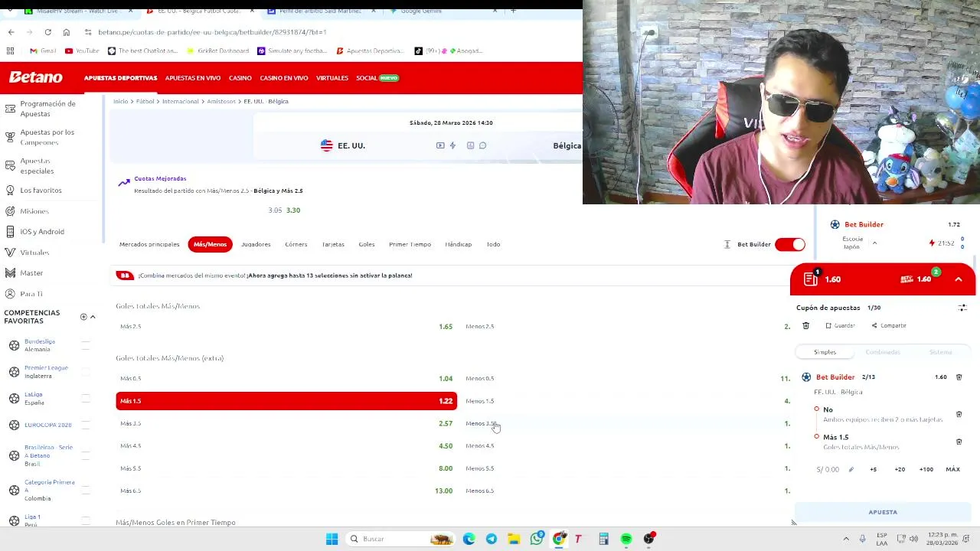Image resolution: width=980 pixels, height=551 pixels.
Task: Click the Apuestas por los Campeones trophy icon
Action: pos(10,137)
